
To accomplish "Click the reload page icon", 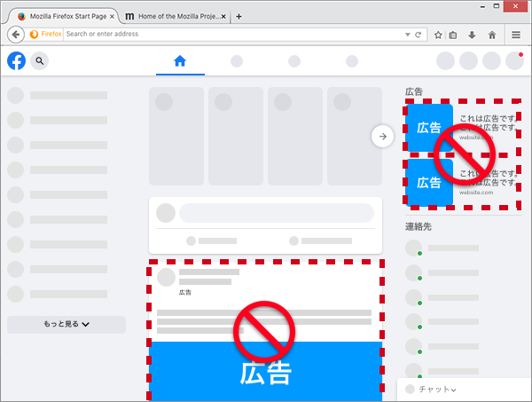I will tap(418, 35).
